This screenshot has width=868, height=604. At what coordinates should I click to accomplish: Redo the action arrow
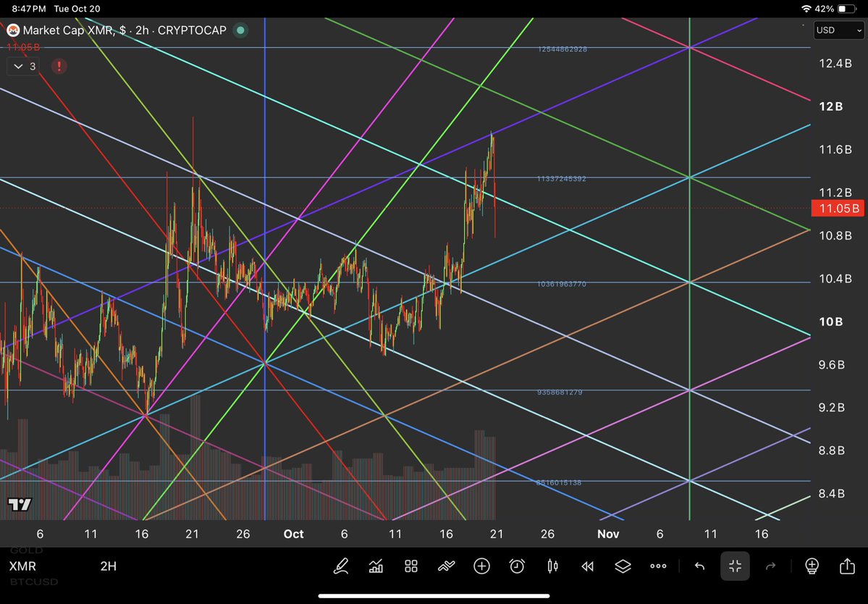click(x=770, y=566)
